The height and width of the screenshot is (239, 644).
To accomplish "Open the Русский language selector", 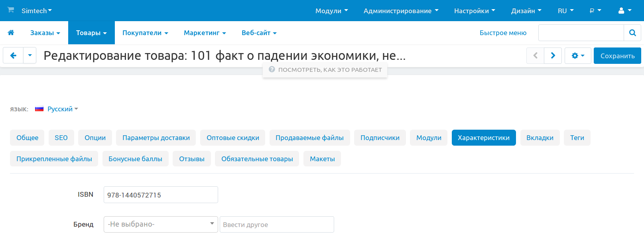I will pyautogui.click(x=60, y=109).
